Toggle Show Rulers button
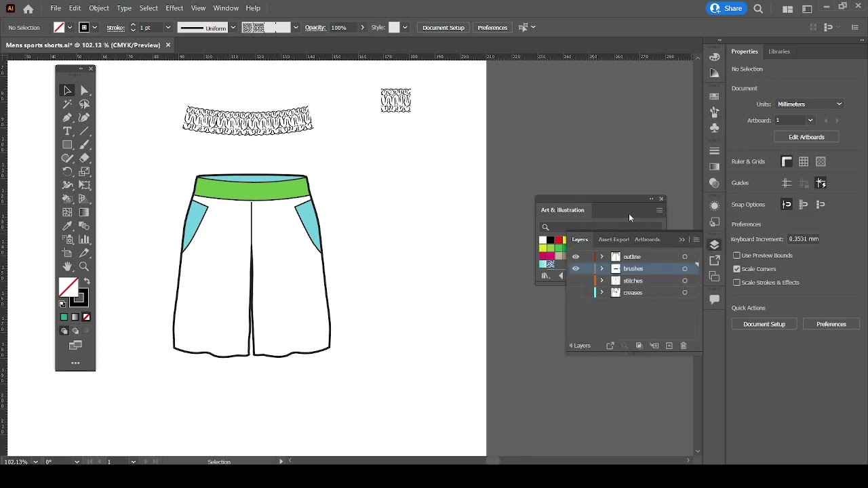This screenshot has width=868, height=488. point(787,162)
